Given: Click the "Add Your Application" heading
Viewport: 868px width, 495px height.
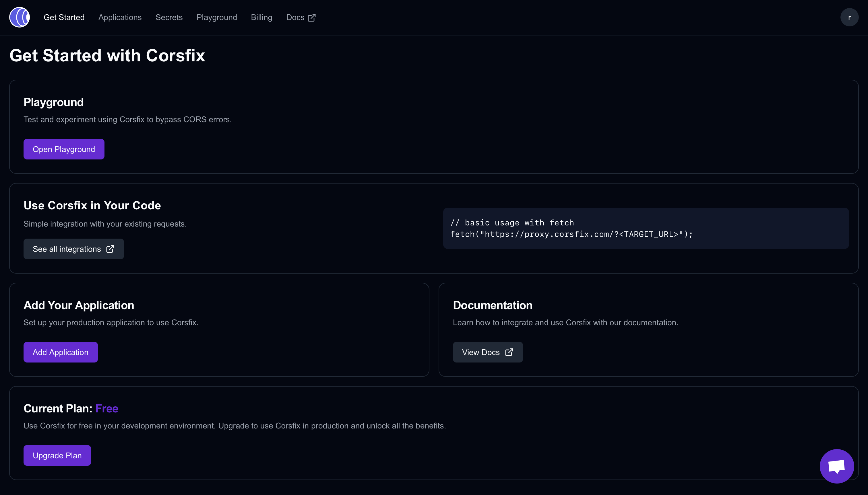Looking at the screenshot, I should coord(79,305).
